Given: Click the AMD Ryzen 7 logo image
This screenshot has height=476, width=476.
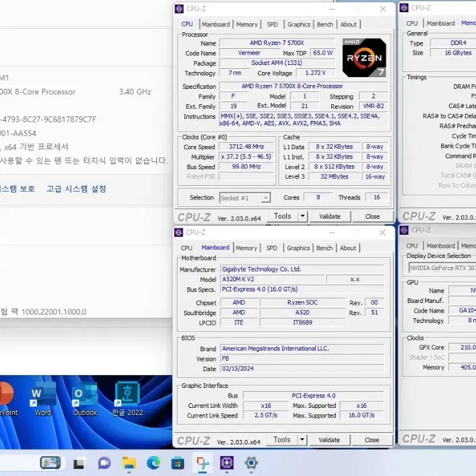Looking at the screenshot, I should (364, 58).
